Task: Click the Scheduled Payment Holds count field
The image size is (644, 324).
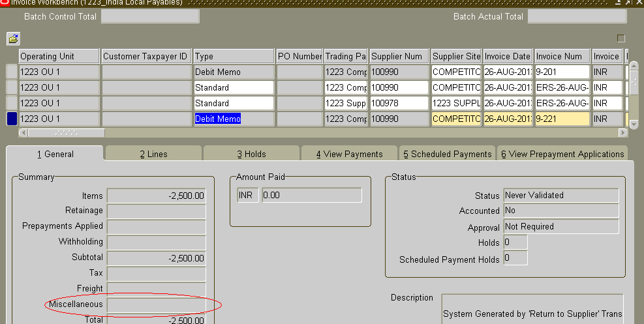Action: click(x=515, y=258)
